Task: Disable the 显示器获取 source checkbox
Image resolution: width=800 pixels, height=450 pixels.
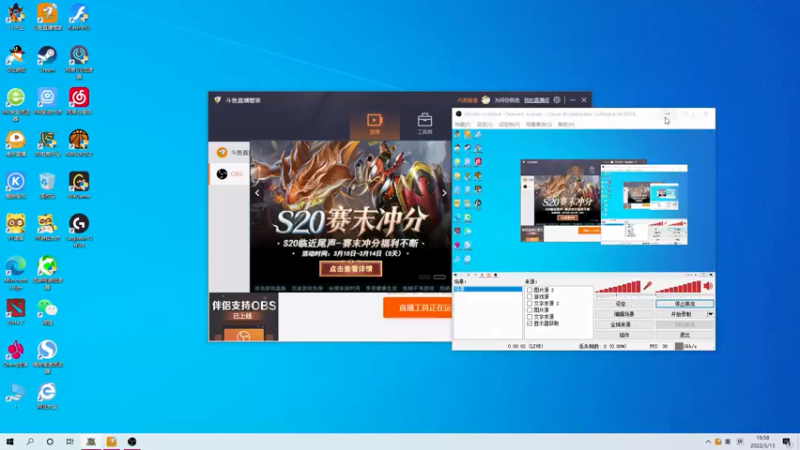Action: point(530,323)
